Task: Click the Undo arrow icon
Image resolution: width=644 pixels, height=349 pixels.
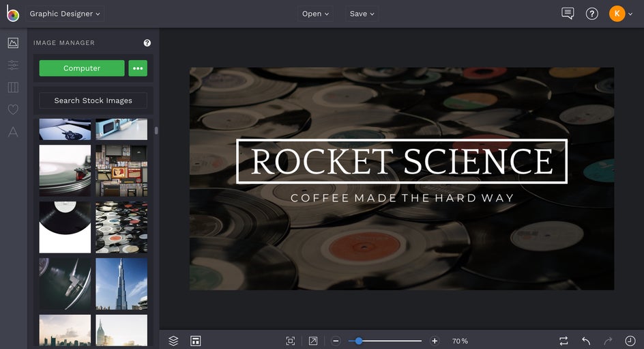Action: (586, 341)
